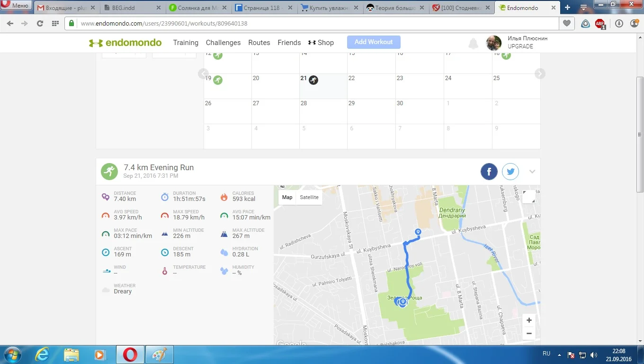Share the workout on Twitter
The height and width of the screenshot is (364, 644).
(510, 172)
